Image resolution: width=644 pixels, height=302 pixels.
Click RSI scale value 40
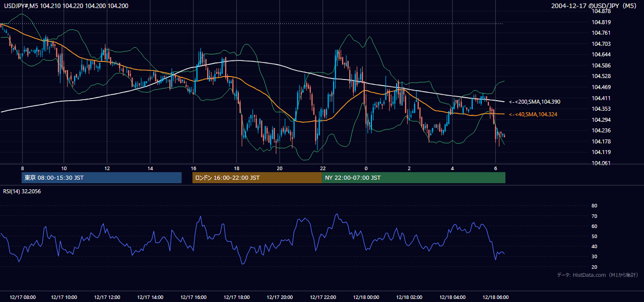594,246
